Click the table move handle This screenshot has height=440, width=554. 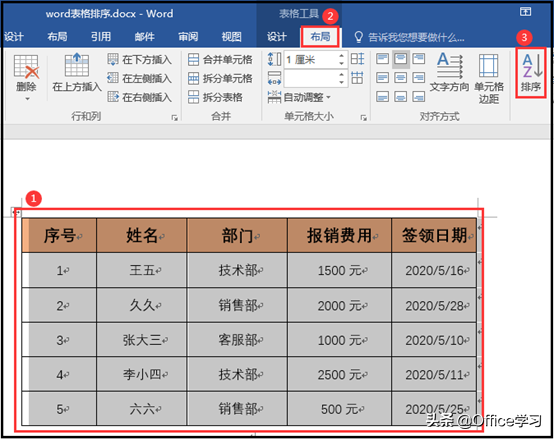coord(17,212)
